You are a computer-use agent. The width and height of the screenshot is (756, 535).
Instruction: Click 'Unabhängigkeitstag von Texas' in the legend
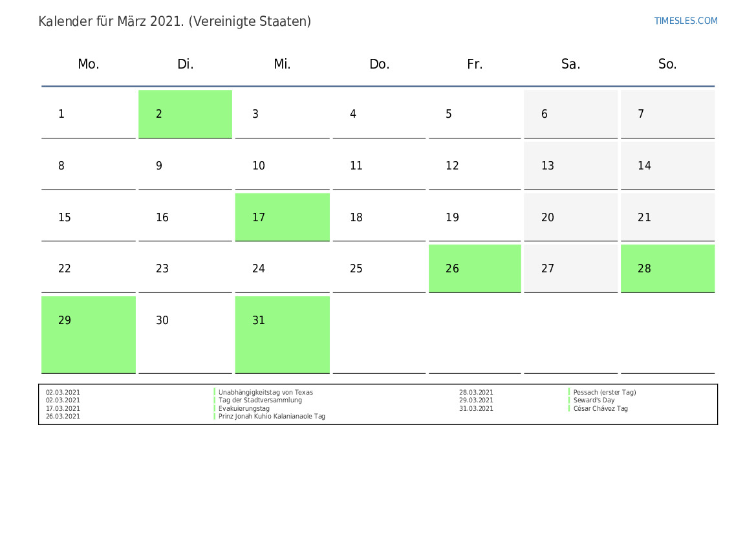[x=265, y=392]
